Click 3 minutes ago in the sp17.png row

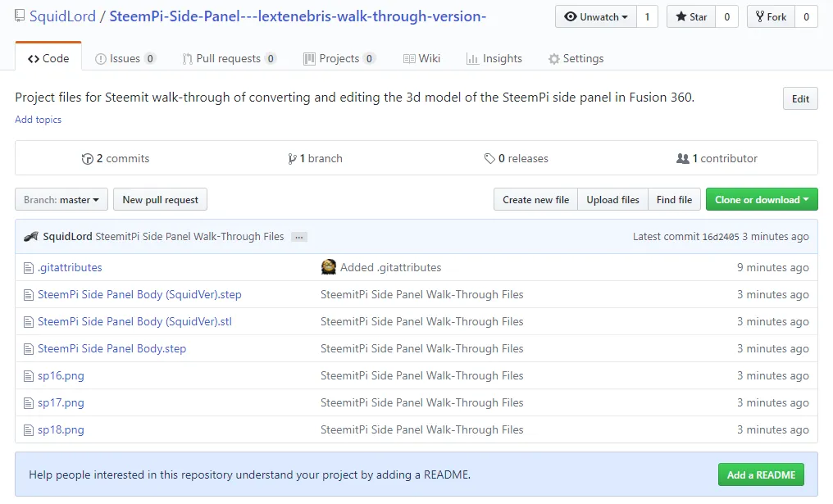tap(773, 403)
